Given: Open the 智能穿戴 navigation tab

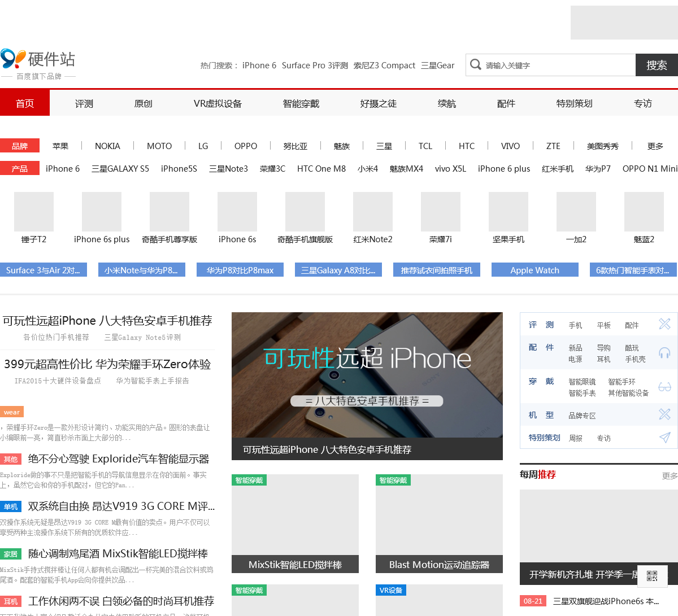Looking at the screenshot, I should pos(301,103).
